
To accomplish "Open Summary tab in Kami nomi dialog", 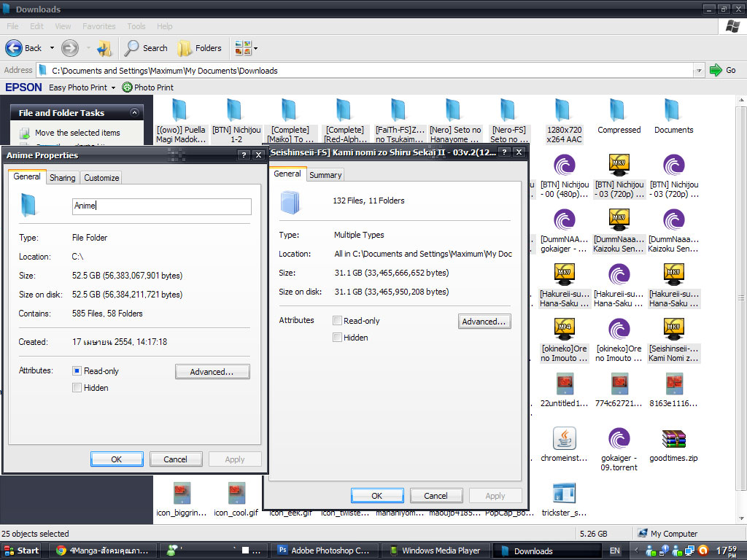I will click(325, 175).
